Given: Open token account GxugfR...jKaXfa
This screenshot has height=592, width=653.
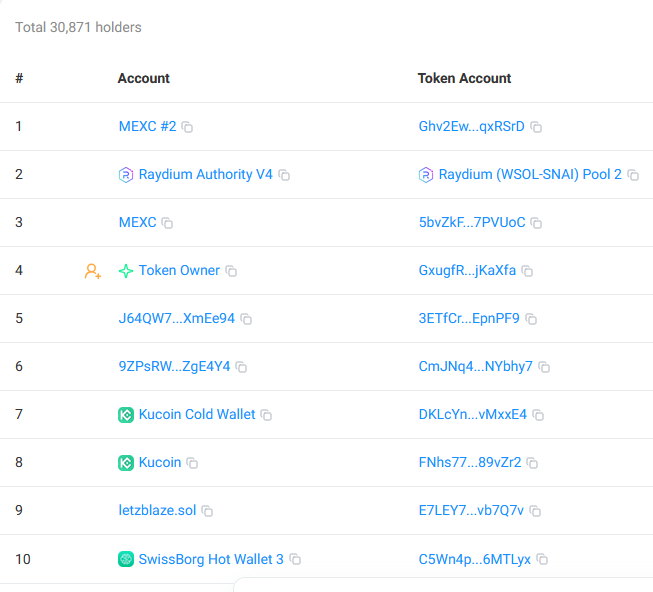Looking at the screenshot, I should click(467, 270).
